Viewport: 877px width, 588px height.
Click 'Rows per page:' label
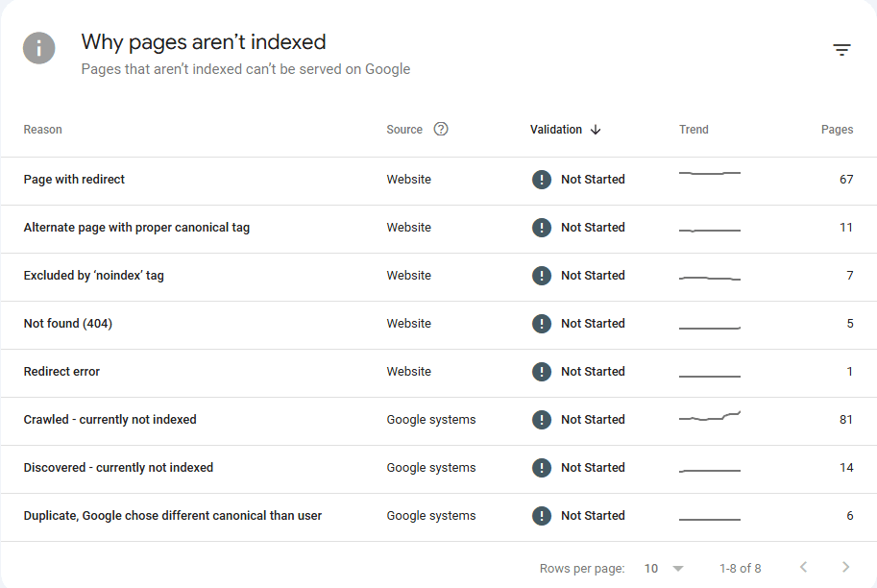click(x=582, y=569)
